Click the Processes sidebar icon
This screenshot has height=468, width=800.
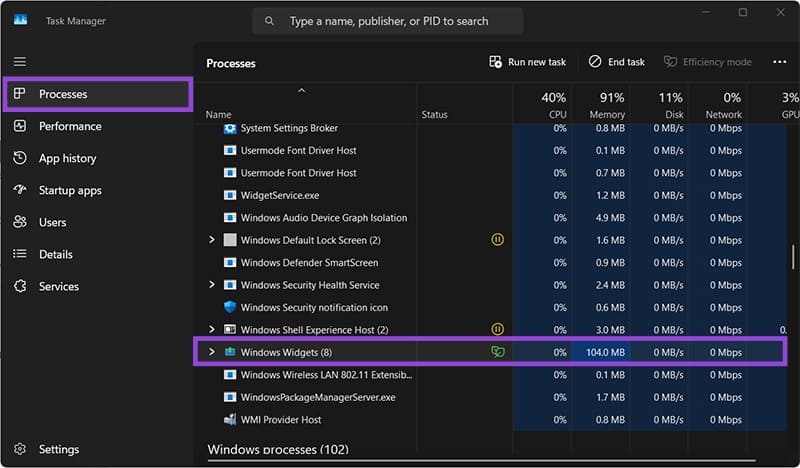tap(20, 94)
